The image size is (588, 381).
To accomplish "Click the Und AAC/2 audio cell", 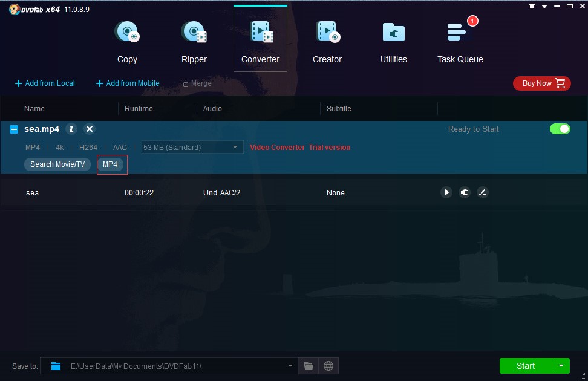I will [221, 193].
